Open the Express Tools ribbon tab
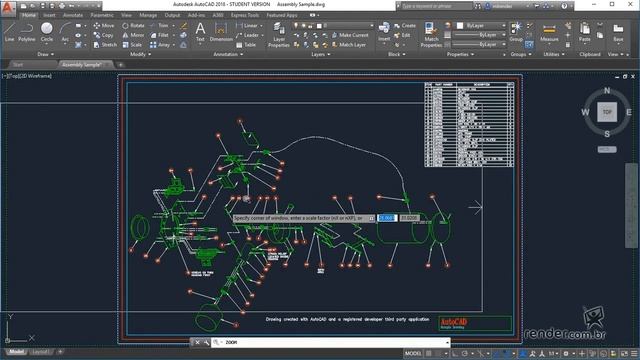 [x=244, y=15]
